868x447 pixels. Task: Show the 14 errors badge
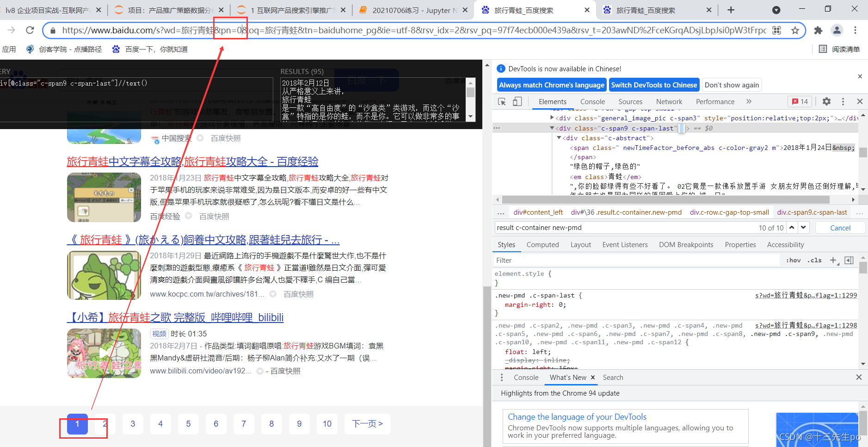coord(800,102)
